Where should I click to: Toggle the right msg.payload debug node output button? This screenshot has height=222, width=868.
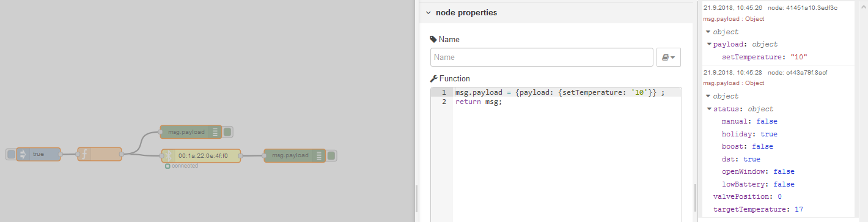[x=331, y=155]
